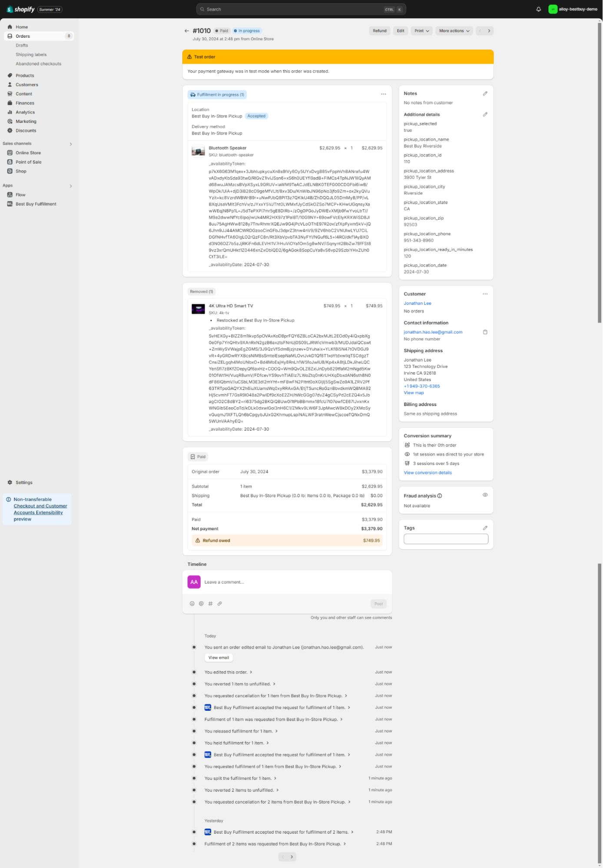The image size is (603, 868).
Task: Attach a file to the comment
Action: 220,604
